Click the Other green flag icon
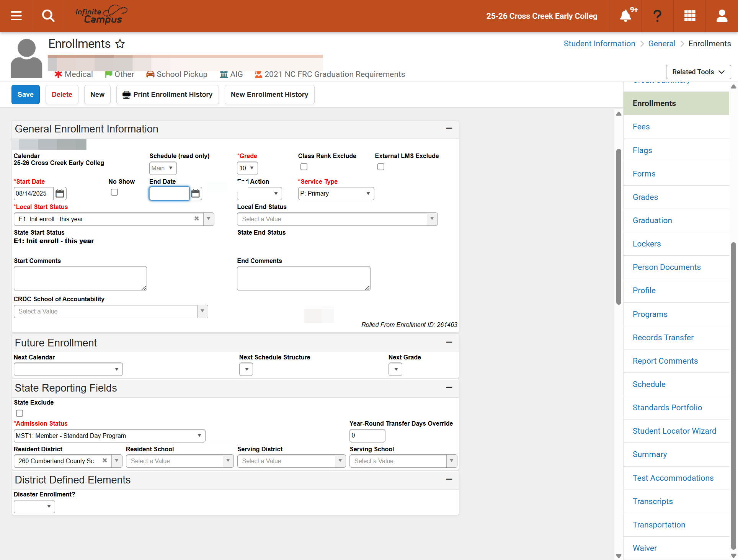The width and height of the screenshot is (738, 560). [x=109, y=74]
